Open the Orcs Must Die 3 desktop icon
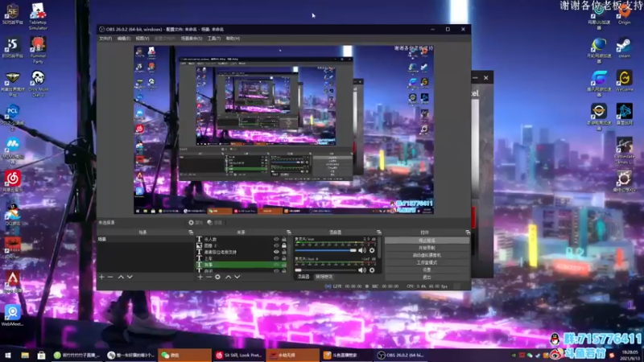This screenshot has height=362, width=644. [x=38, y=84]
